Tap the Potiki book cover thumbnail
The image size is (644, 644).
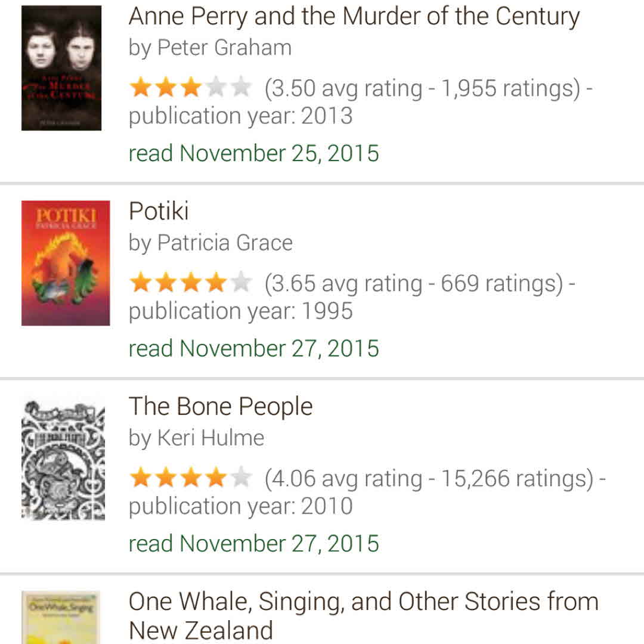point(66,263)
